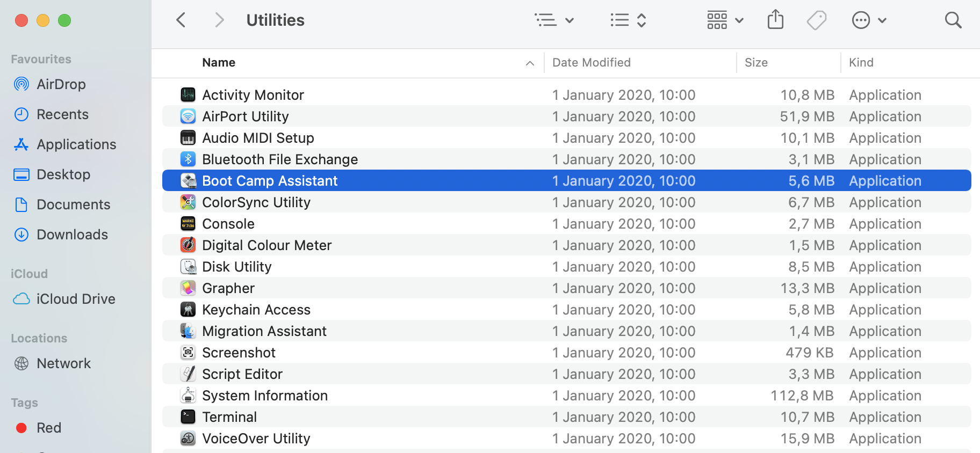
Task: Select Downloads in the sidebar
Action: point(72,235)
